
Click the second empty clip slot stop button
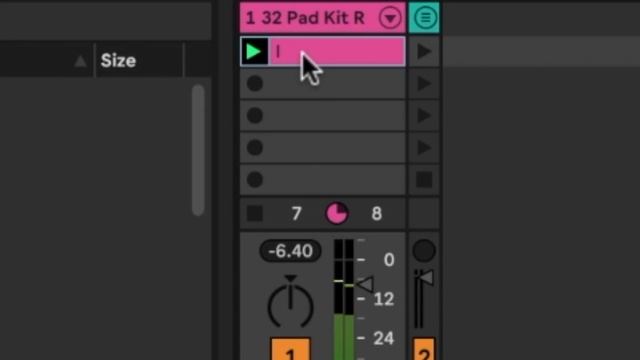pyautogui.click(x=255, y=84)
